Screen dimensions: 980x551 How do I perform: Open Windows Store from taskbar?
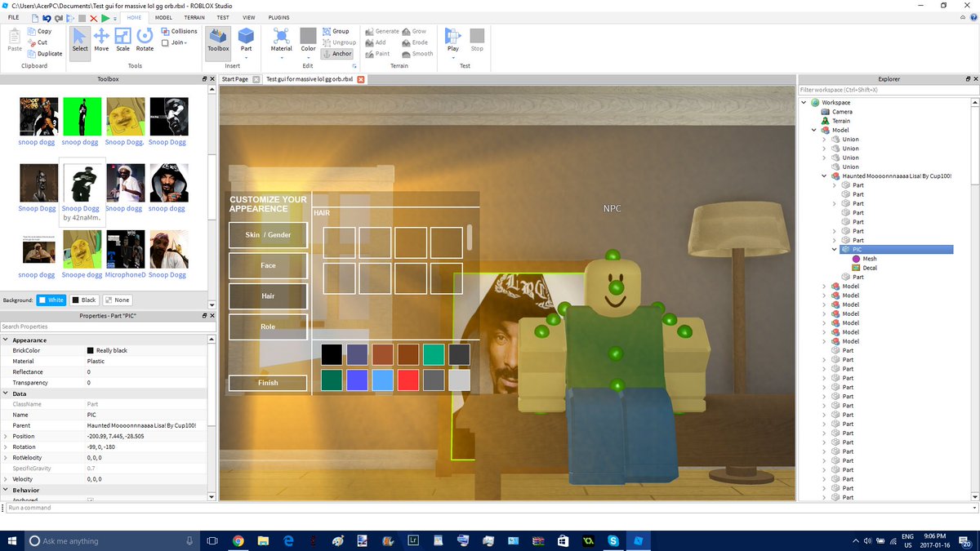click(x=563, y=540)
